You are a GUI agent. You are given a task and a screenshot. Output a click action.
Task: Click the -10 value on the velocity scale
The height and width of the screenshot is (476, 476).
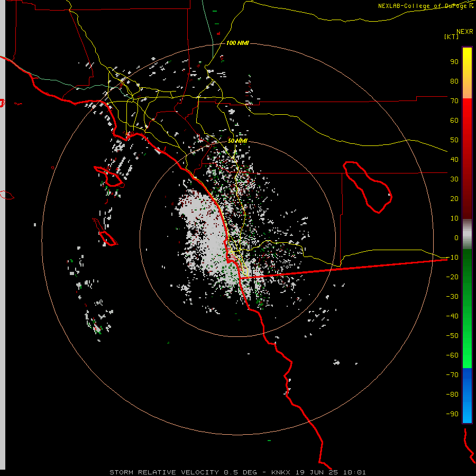[x=452, y=258]
